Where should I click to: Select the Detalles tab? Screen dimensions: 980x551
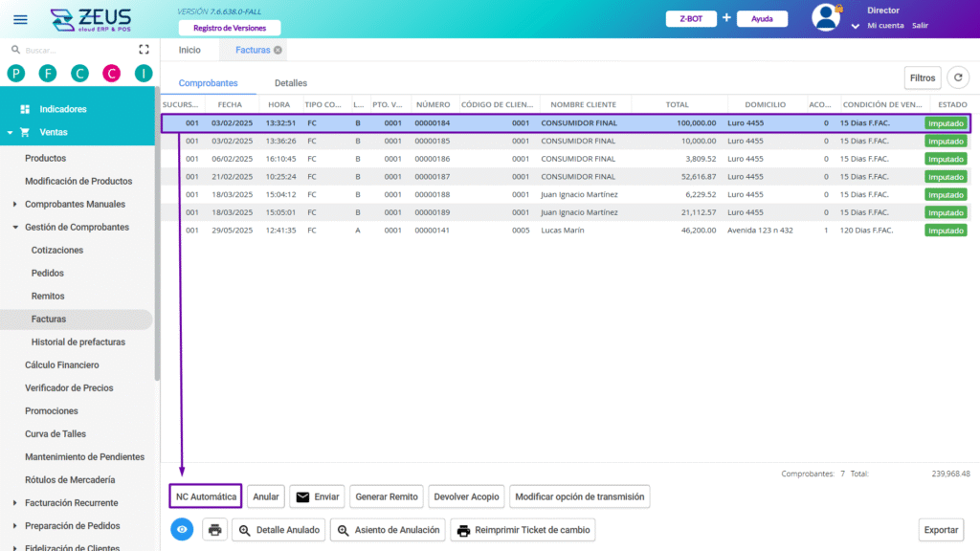click(291, 83)
